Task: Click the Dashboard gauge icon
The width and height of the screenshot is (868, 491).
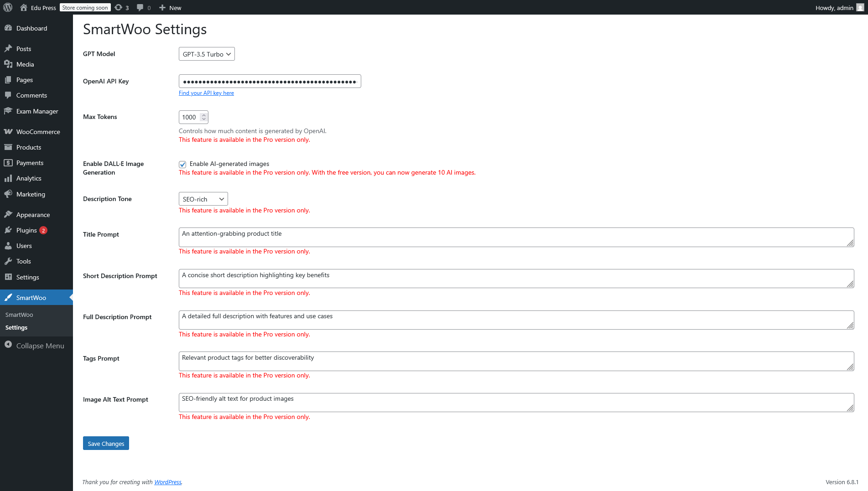Action: pyautogui.click(x=8, y=28)
